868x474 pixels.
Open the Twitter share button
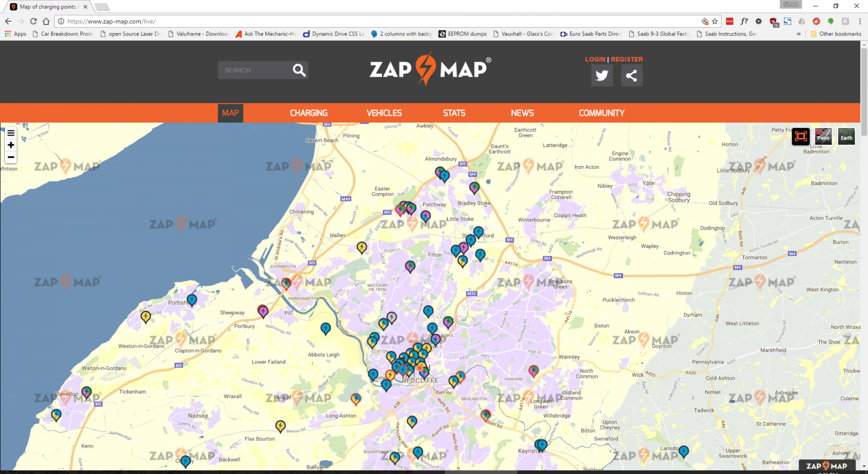click(602, 75)
